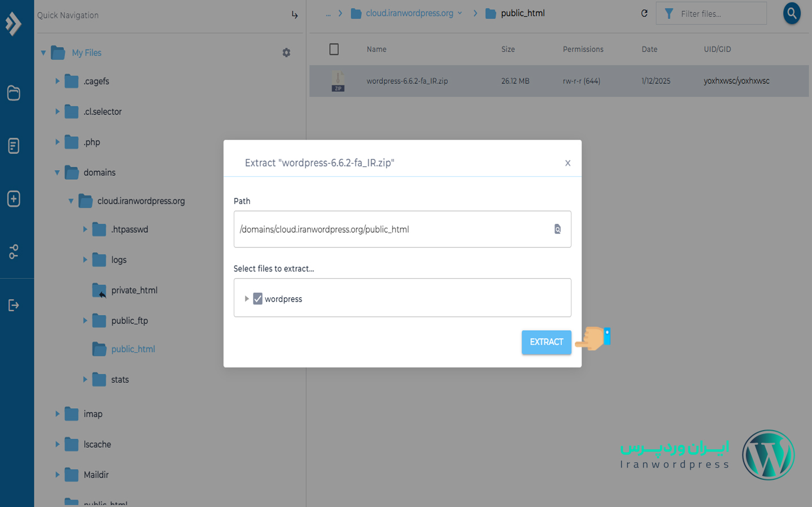Click the logout sidebar icon
The height and width of the screenshot is (507, 812).
[14, 305]
